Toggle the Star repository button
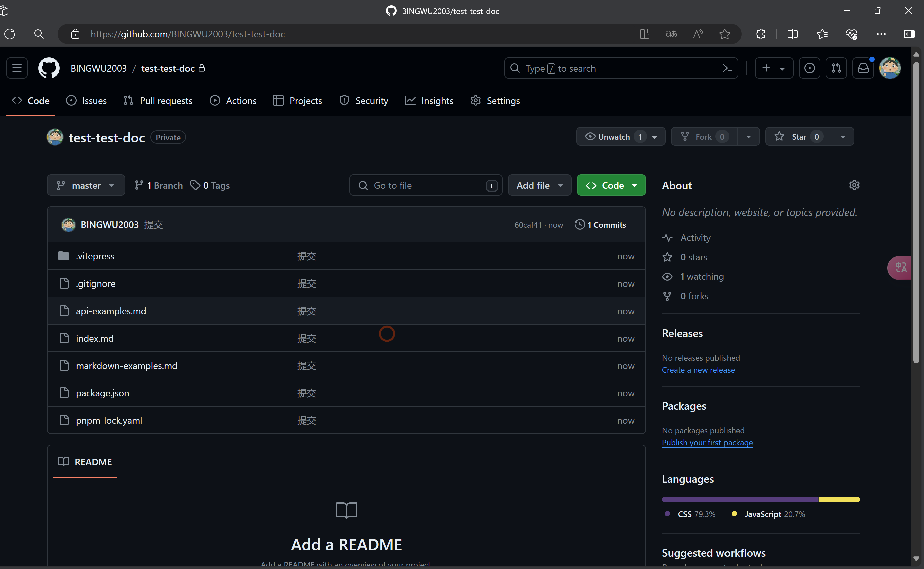The image size is (924, 569). click(x=798, y=137)
